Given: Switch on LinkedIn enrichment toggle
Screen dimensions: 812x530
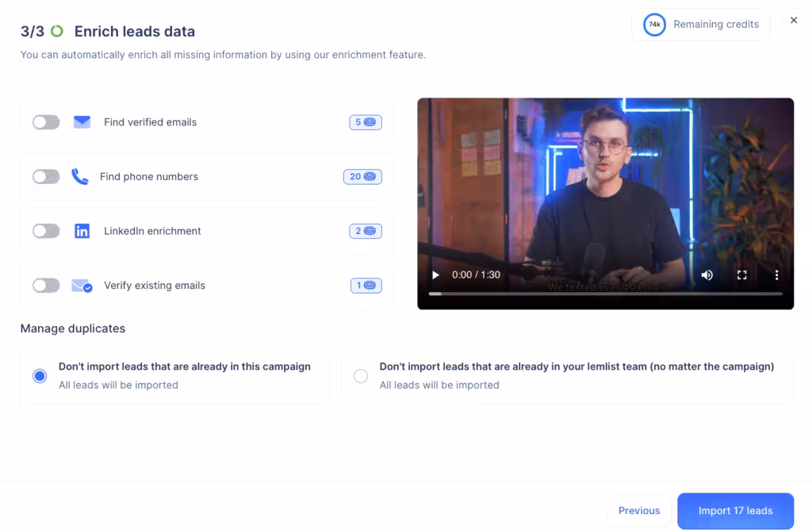Looking at the screenshot, I should pyautogui.click(x=46, y=231).
